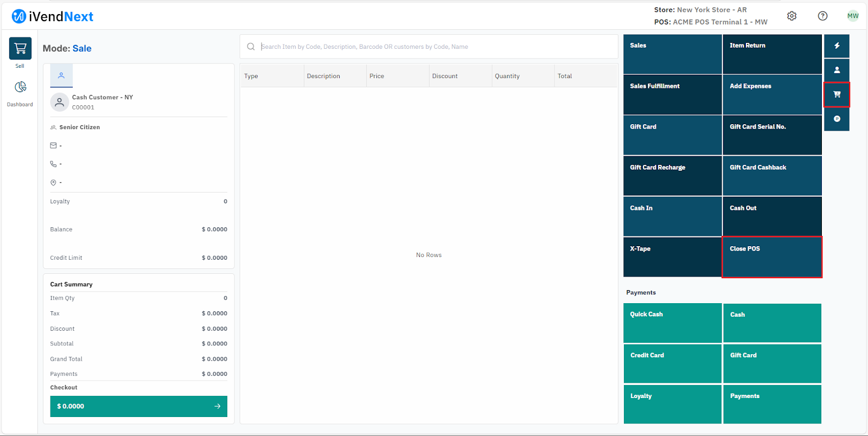Open the Gift Card Recharge tile
This screenshot has height=436, width=868.
(x=673, y=176)
